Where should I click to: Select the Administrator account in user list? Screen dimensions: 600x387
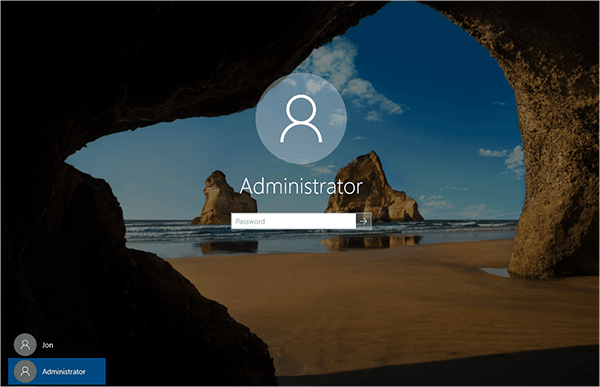coord(57,371)
